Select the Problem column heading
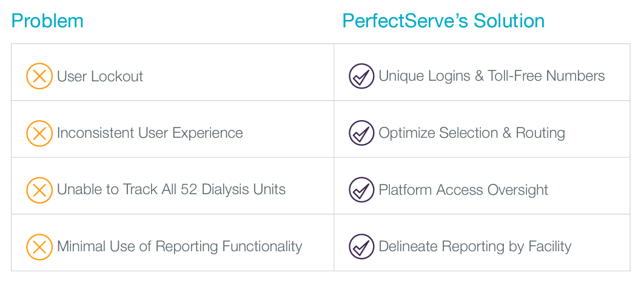The height and width of the screenshot is (284, 644). (x=47, y=21)
